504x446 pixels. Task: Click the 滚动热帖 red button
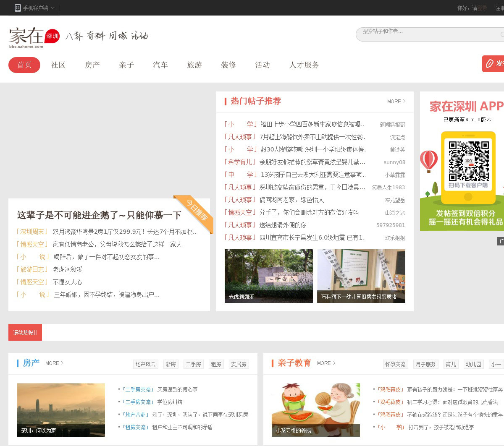pos(25,332)
